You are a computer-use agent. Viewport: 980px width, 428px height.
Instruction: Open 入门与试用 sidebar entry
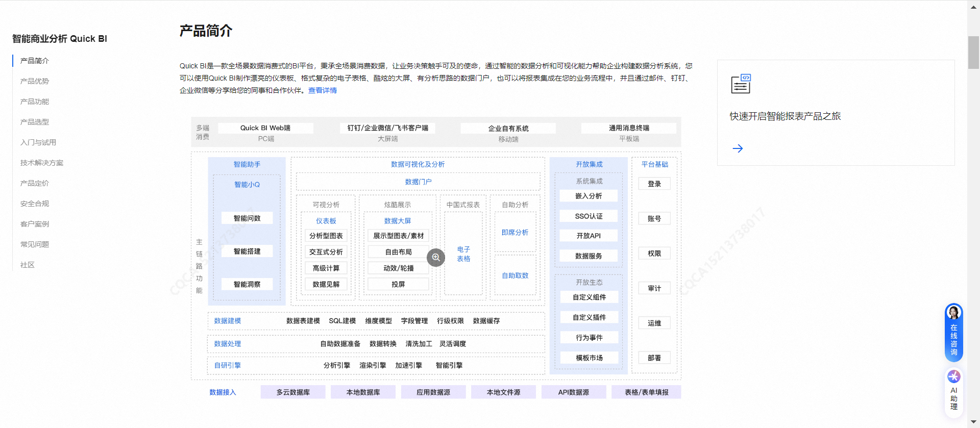(x=38, y=142)
